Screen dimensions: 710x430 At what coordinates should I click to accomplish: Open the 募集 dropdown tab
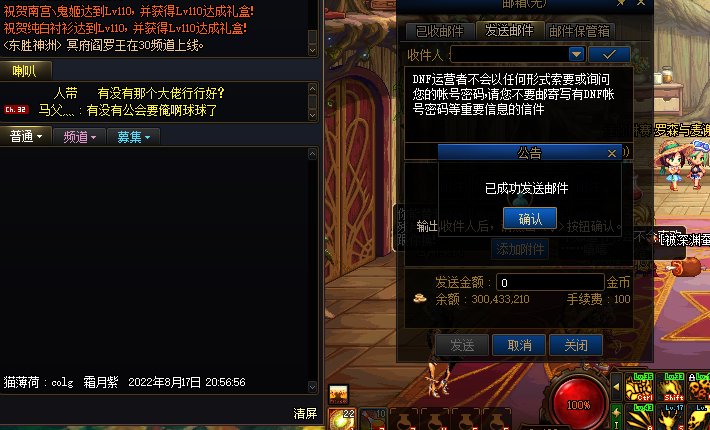[133, 137]
